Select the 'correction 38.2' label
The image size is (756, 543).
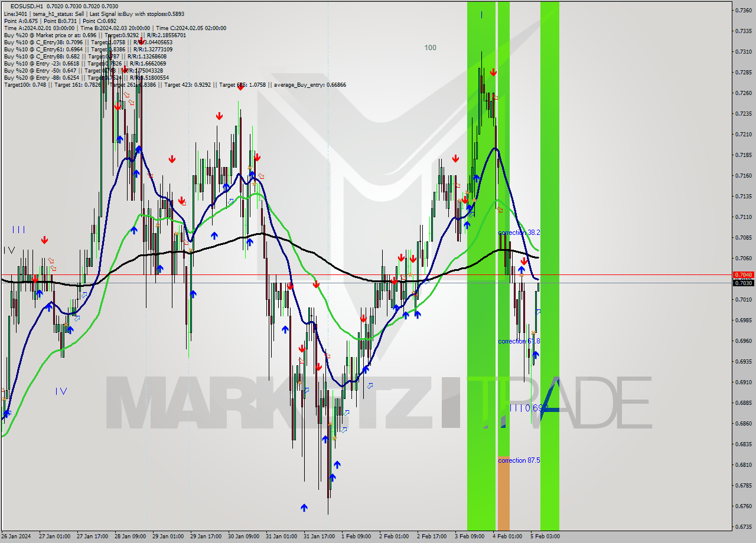point(519,233)
